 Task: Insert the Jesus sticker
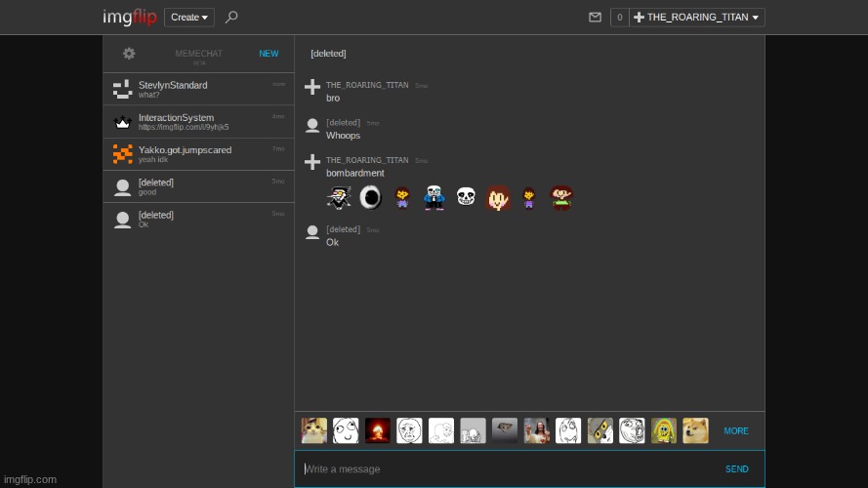point(536,430)
